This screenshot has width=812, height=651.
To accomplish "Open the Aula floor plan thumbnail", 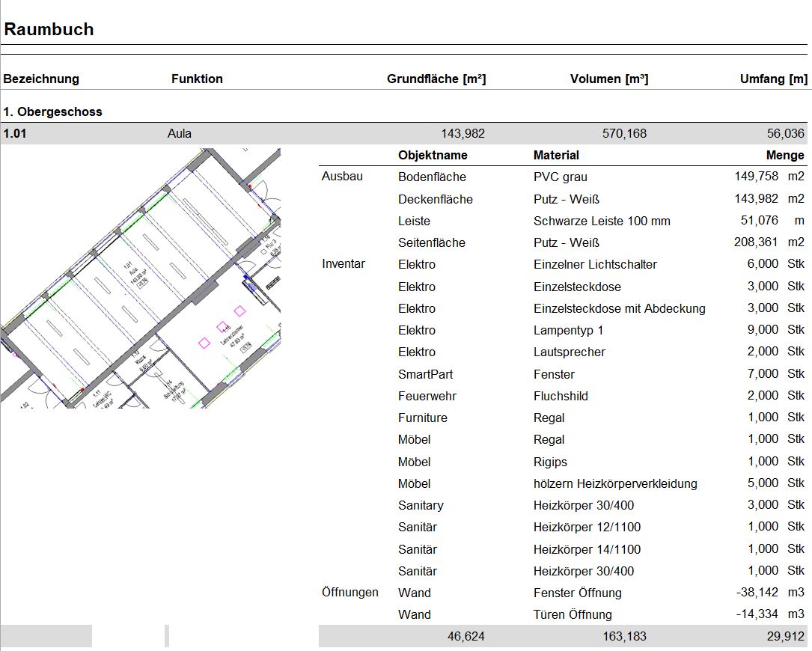I will pos(141,278).
